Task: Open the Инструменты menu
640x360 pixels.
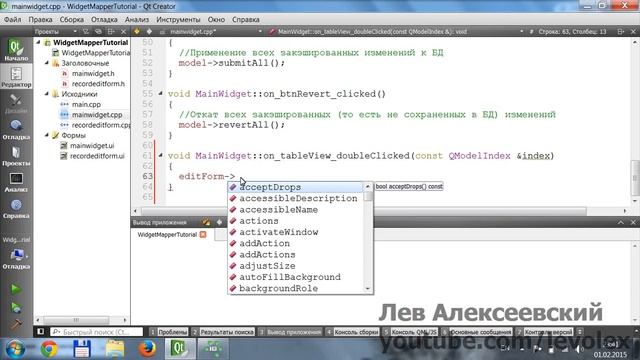Action: click(178, 19)
